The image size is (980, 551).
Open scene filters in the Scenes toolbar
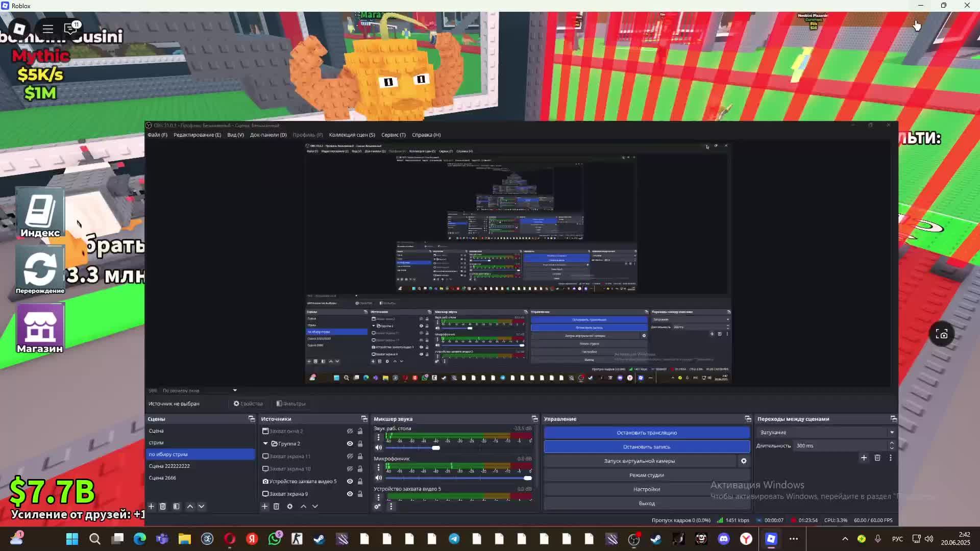coord(176,506)
